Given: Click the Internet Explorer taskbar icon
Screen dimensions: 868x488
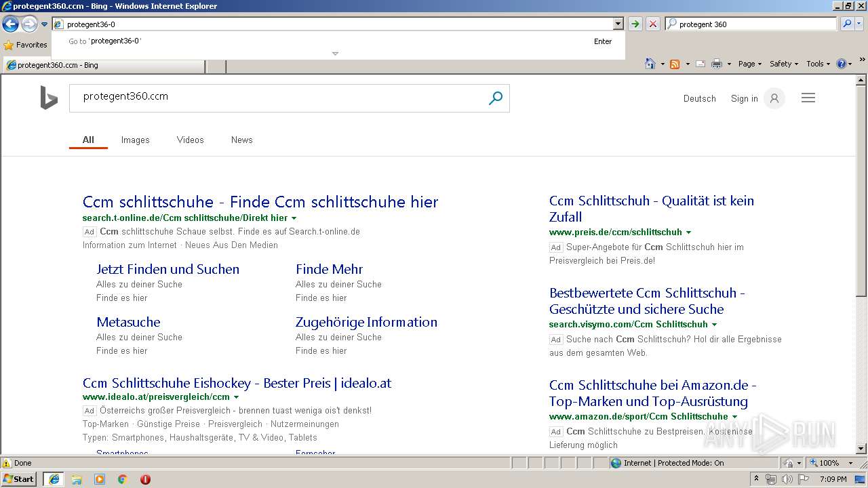Looking at the screenshot, I should tap(54, 479).
